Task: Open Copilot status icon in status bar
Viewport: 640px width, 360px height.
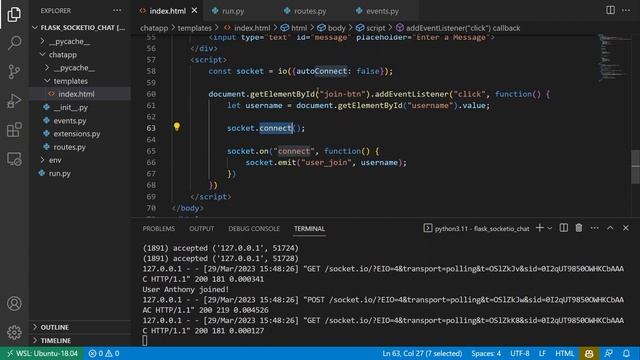Action: tap(589, 353)
